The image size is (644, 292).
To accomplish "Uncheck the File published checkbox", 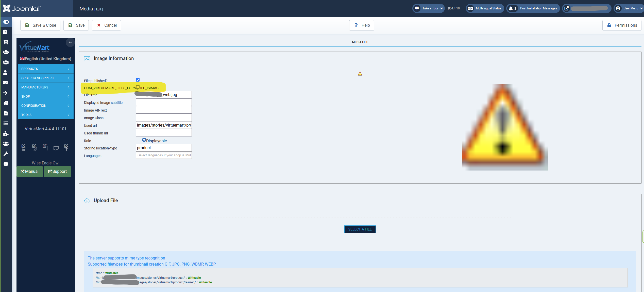I will tap(138, 80).
